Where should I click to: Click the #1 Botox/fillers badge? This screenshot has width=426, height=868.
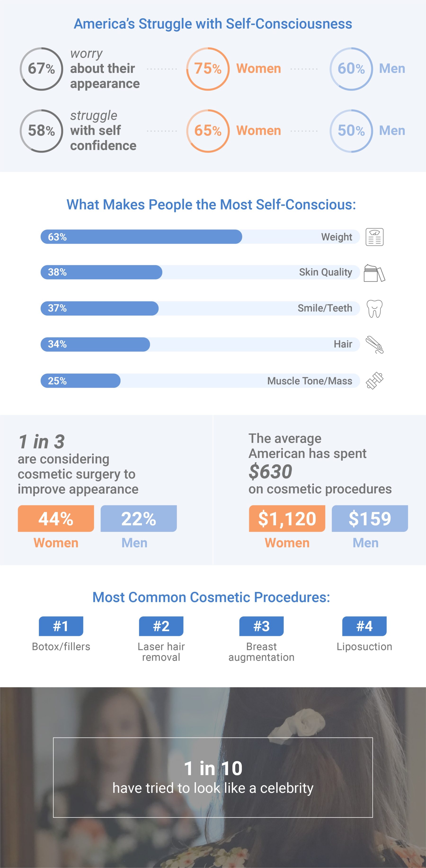(61, 626)
